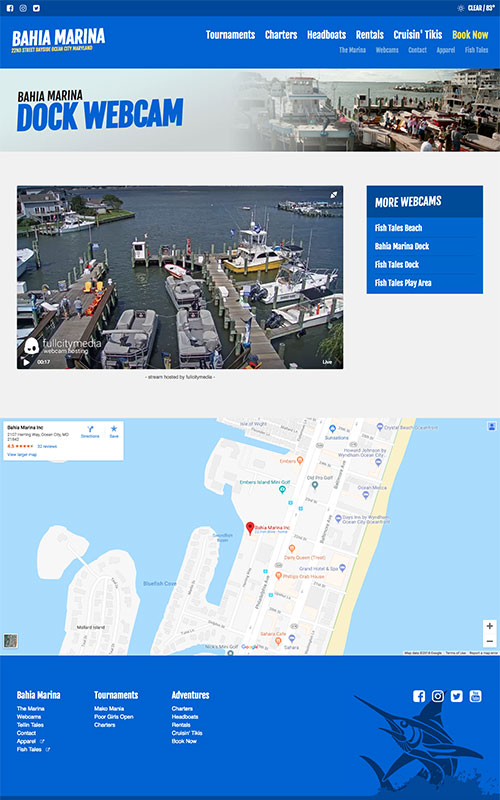Click the Phillips Crab House map marker
This screenshot has width=500, height=800.
(279, 576)
